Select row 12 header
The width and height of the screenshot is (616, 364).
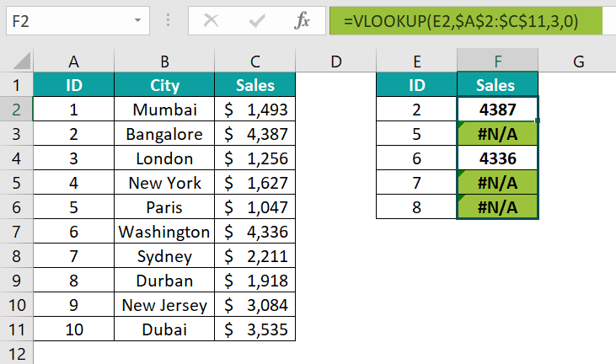pos(17,353)
